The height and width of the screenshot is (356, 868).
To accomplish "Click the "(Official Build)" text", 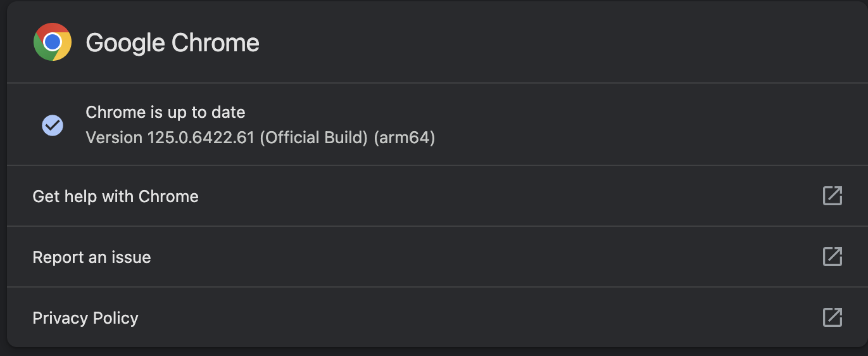I will pyautogui.click(x=314, y=137).
